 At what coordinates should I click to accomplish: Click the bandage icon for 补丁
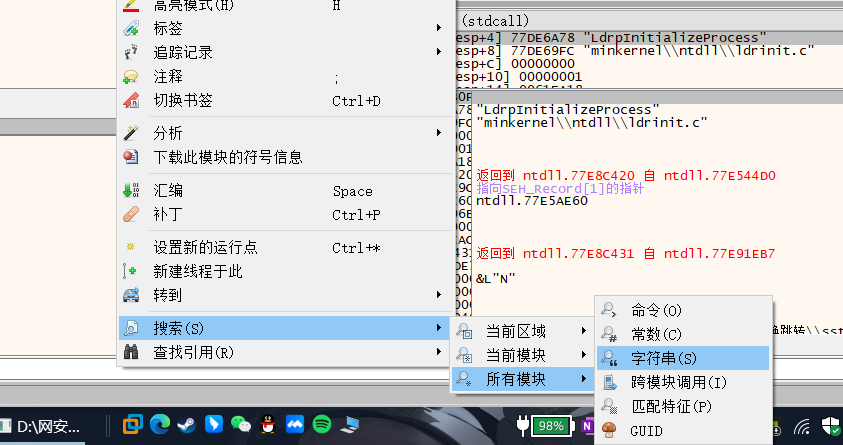click(131, 214)
